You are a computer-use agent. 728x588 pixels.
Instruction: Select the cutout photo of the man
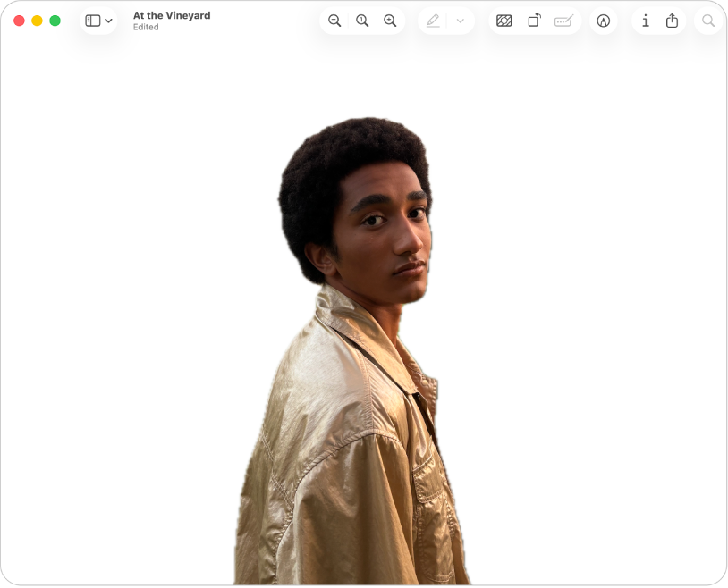click(358, 357)
